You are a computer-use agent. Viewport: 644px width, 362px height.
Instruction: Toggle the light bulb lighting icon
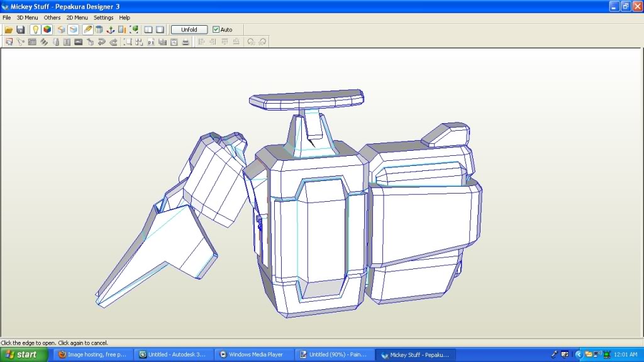[x=36, y=30]
